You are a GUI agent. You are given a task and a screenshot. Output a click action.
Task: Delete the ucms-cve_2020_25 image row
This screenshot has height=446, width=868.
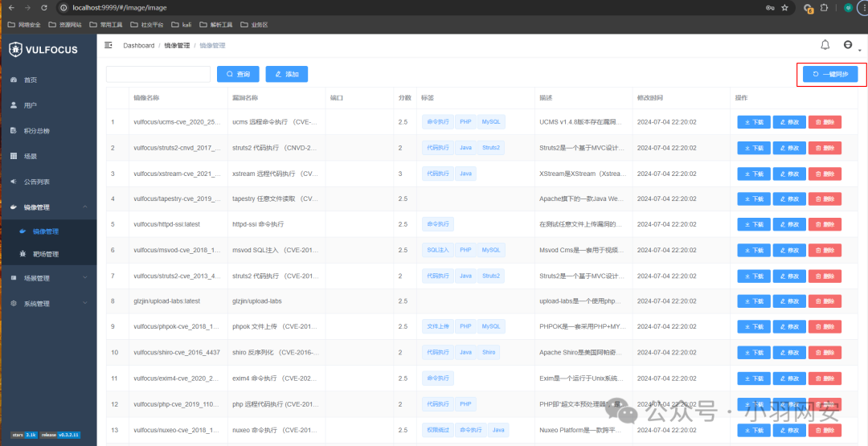pyautogui.click(x=825, y=122)
